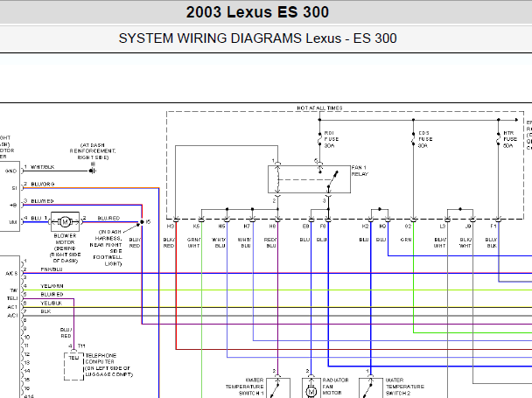Click the blower motor symbol
Image resolution: width=532 pixels, height=398 pixels.
pos(65,222)
